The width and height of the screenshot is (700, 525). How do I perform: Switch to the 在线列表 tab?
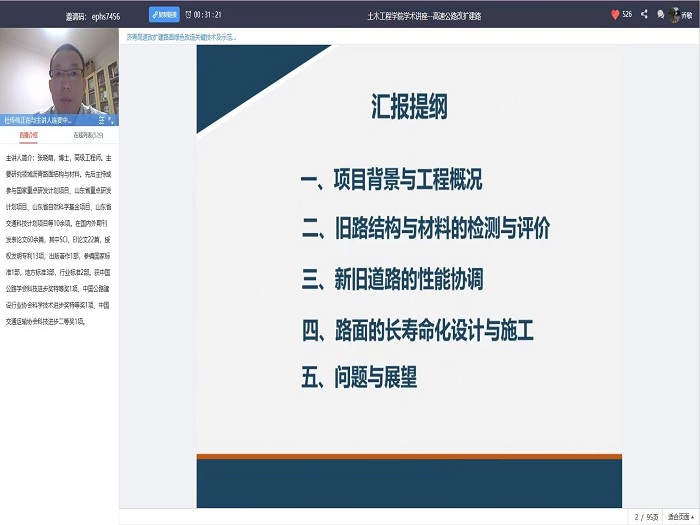[x=88, y=133]
